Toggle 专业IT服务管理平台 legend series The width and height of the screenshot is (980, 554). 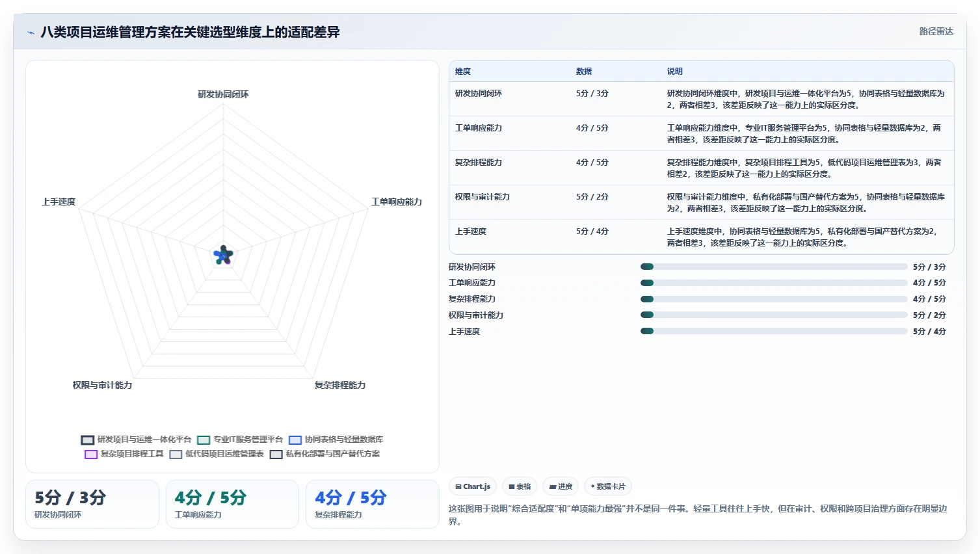[241, 440]
